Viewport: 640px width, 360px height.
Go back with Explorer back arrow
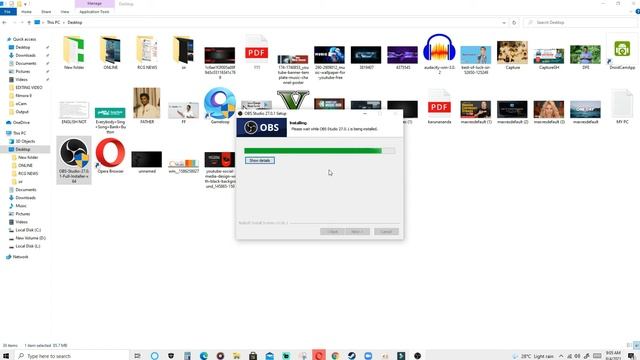4,22
